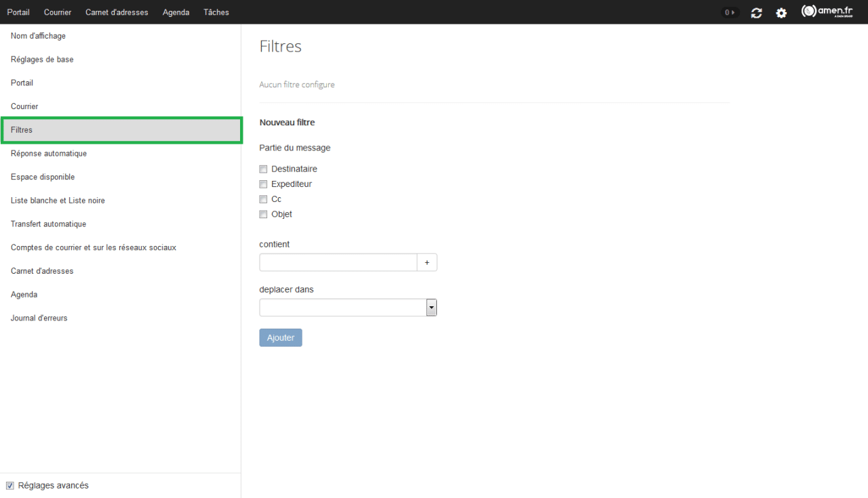The image size is (868, 498).
Task: Open Tâches in the top menu
Action: pos(216,12)
